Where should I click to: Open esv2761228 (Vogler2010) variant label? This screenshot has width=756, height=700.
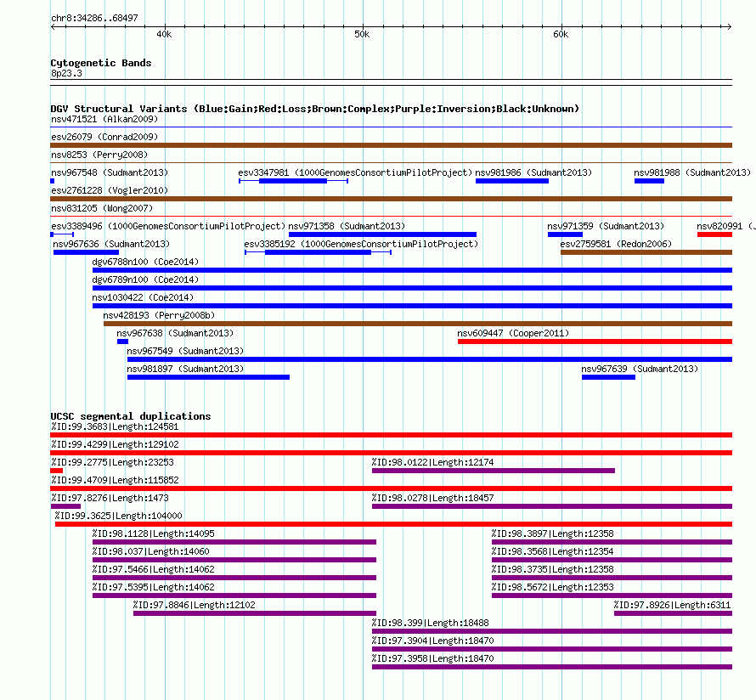[110, 190]
